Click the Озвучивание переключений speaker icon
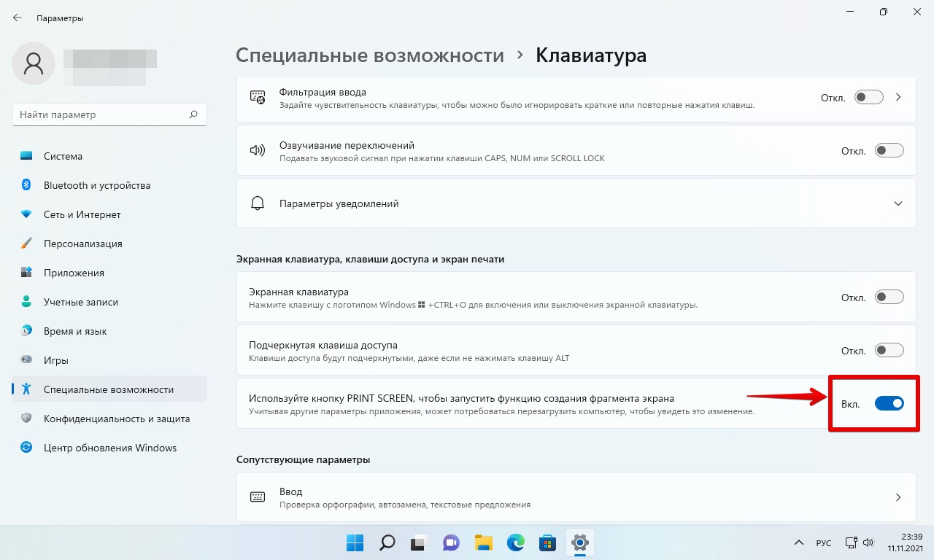The image size is (934, 560). pos(258,151)
